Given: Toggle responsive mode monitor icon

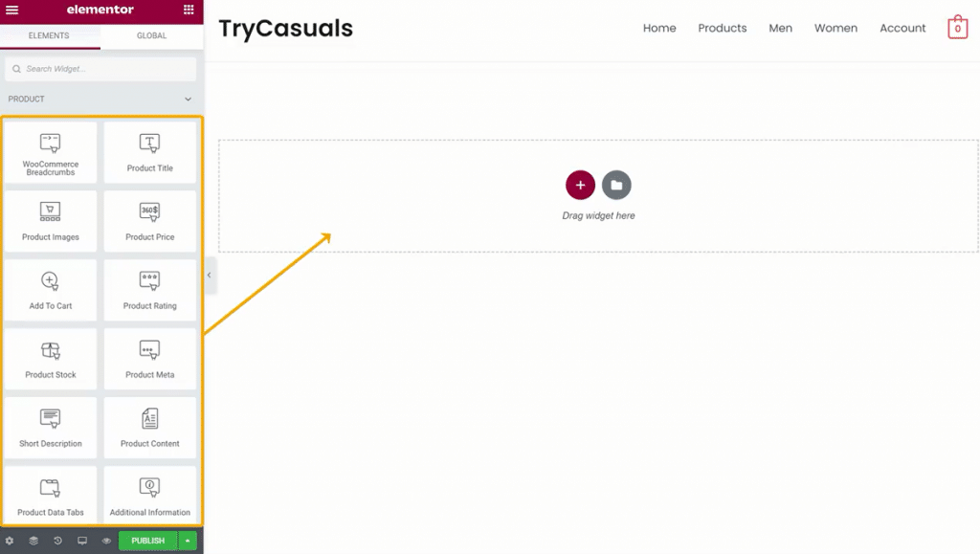Looking at the screenshot, I should point(82,541).
